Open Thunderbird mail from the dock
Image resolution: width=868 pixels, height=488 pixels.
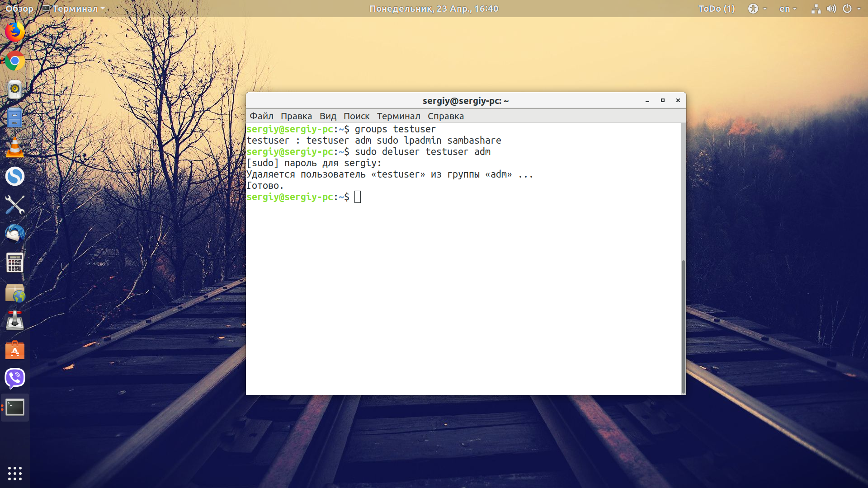click(x=15, y=234)
